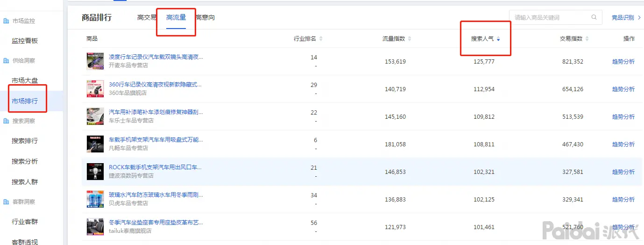The height and width of the screenshot is (245, 644).
Task: Sort by 行业排名 column arrows
Action: 320,39
